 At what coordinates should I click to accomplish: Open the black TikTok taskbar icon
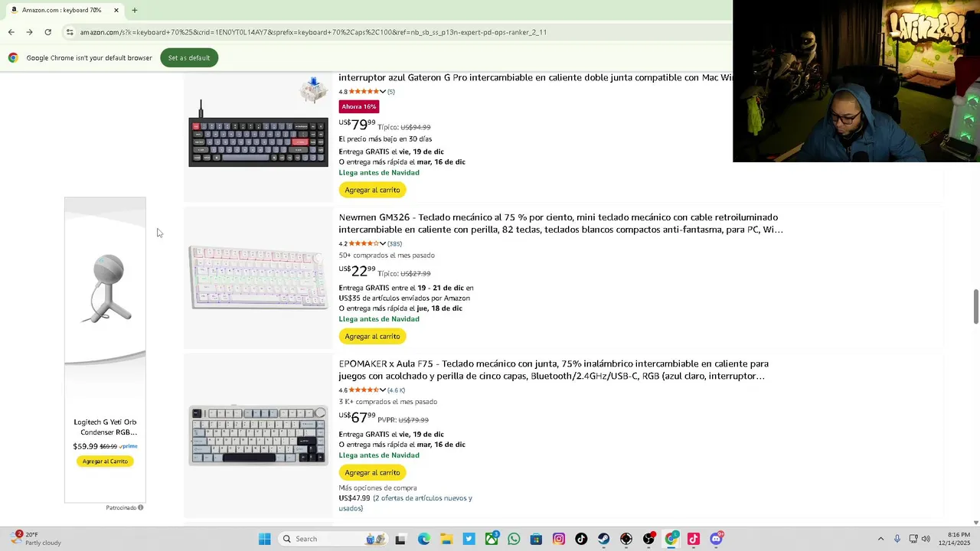(x=581, y=539)
